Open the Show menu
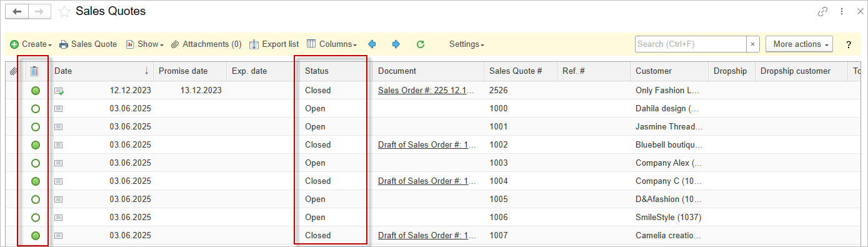 144,44
